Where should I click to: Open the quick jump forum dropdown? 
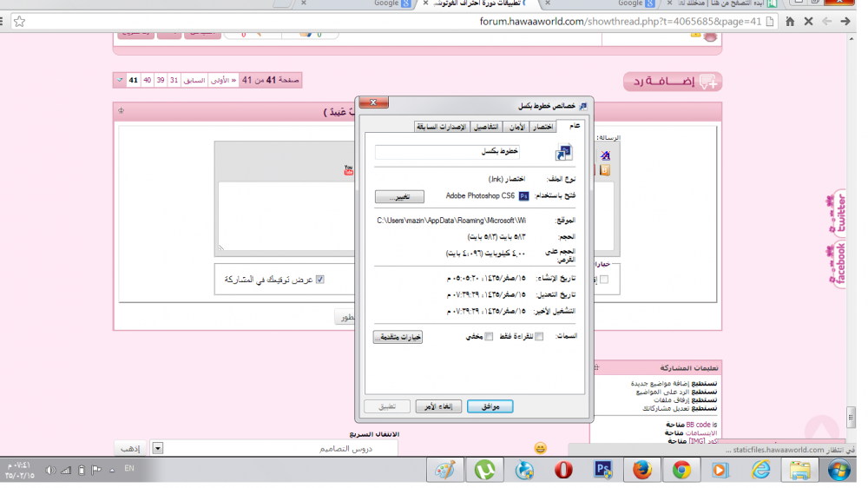pos(157,449)
